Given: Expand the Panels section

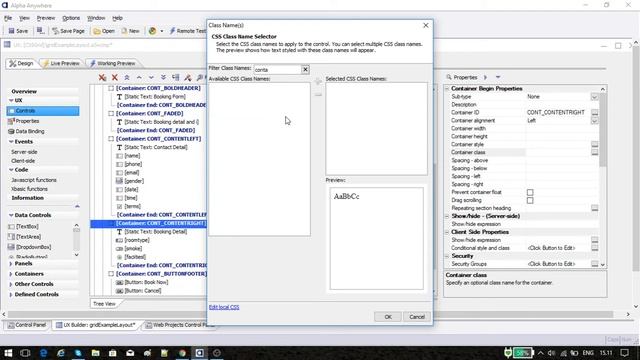Looking at the screenshot, I should coord(11,264).
